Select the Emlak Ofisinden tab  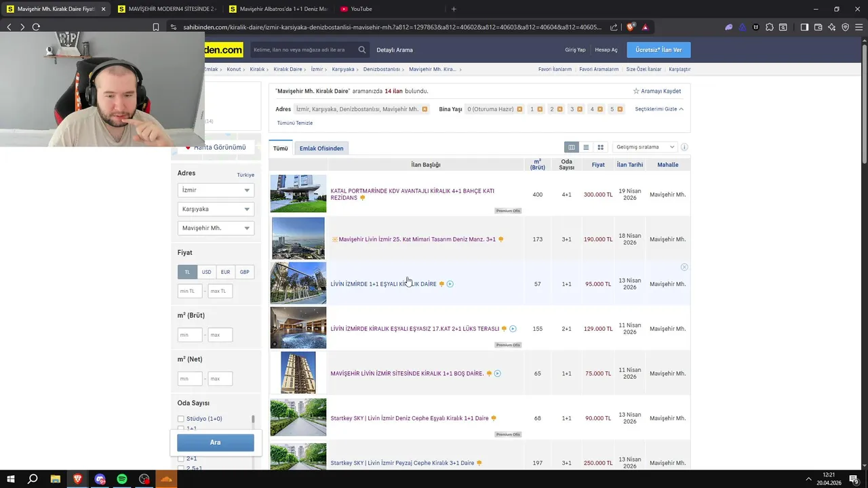point(321,148)
